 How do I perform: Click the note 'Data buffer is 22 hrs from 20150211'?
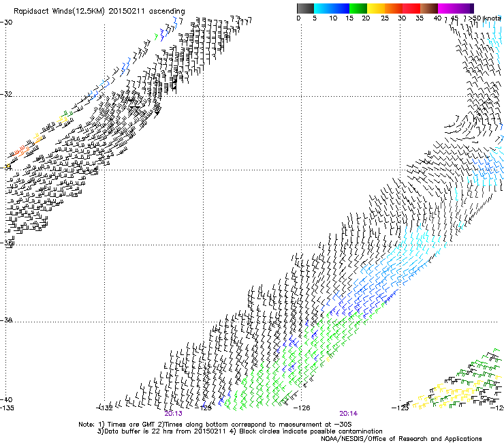[x=166, y=431]
